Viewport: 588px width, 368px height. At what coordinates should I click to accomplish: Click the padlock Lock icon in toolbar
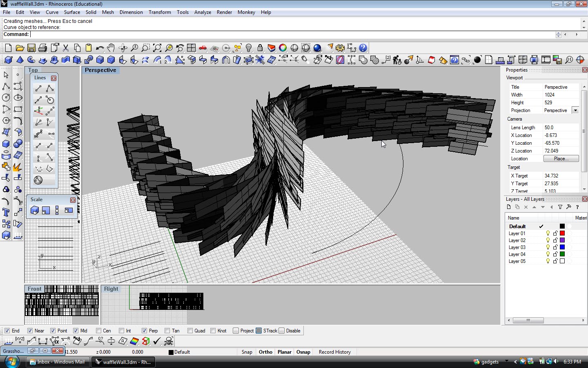tap(260, 48)
